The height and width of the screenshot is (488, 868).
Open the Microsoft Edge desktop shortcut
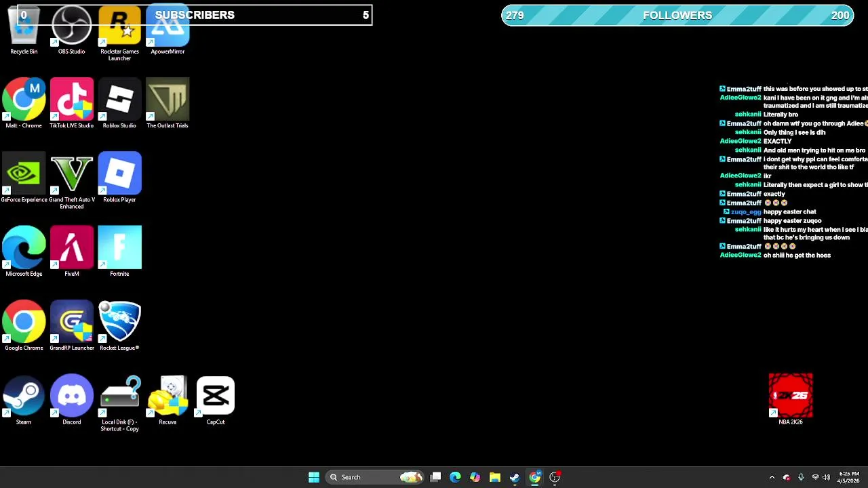coord(24,251)
